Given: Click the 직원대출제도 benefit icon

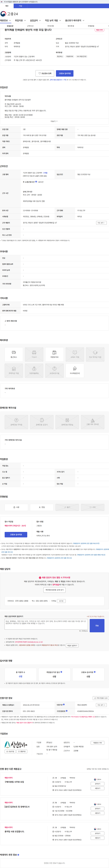Looking at the screenshot, I should (34, 371).
